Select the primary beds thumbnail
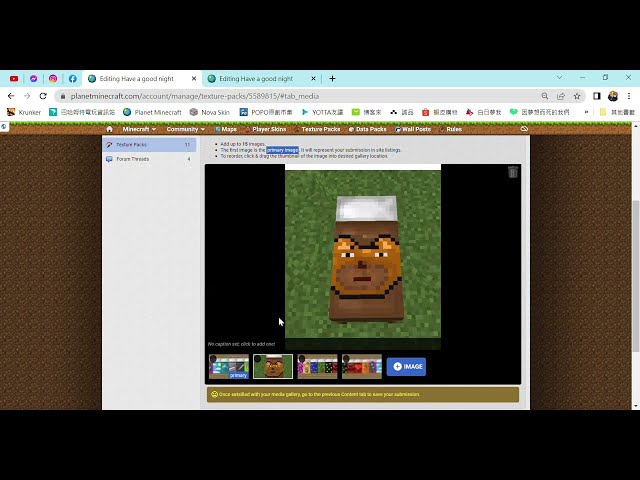 (x=229, y=367)
